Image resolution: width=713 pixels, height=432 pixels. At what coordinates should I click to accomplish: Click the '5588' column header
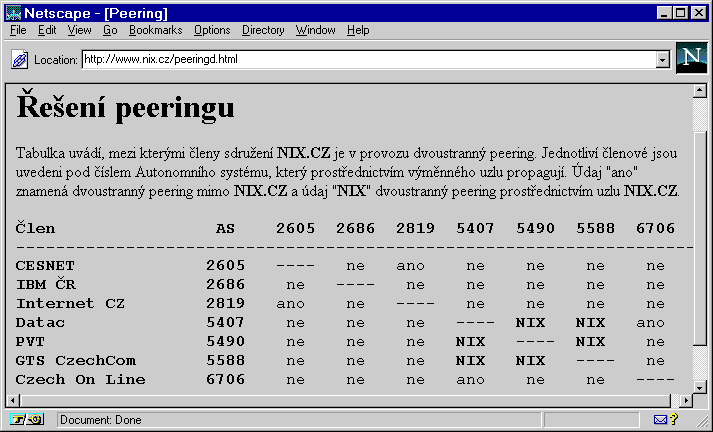pos(596,228)
